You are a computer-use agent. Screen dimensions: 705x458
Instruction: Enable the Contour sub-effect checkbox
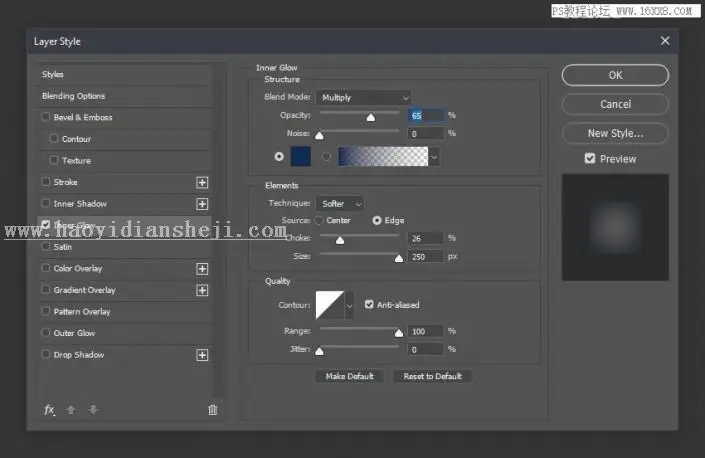pos(54,138)
